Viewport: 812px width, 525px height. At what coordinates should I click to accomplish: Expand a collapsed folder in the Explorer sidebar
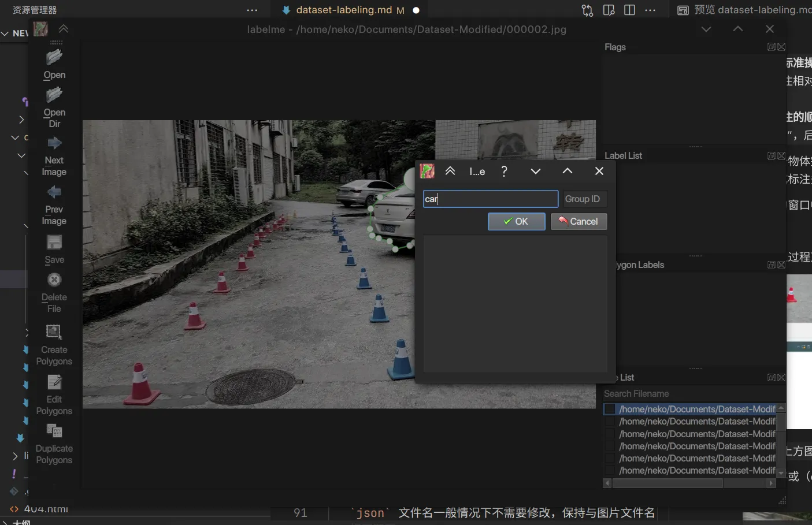click(21, 120)
